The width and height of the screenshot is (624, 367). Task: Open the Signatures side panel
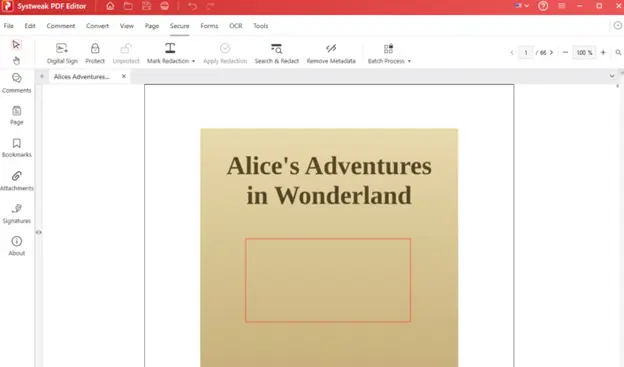(16, 214)
